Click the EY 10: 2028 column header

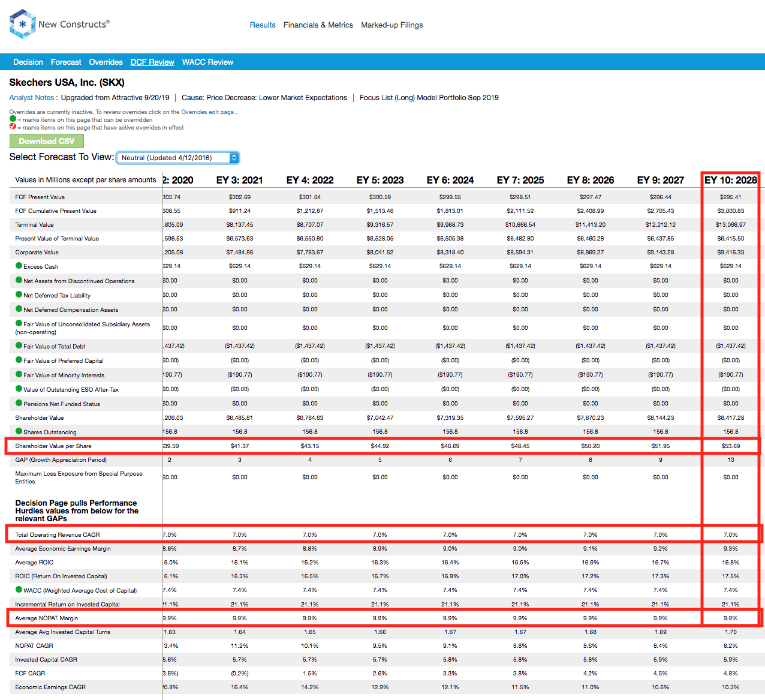pyautogui.click(x=731, y=180)
